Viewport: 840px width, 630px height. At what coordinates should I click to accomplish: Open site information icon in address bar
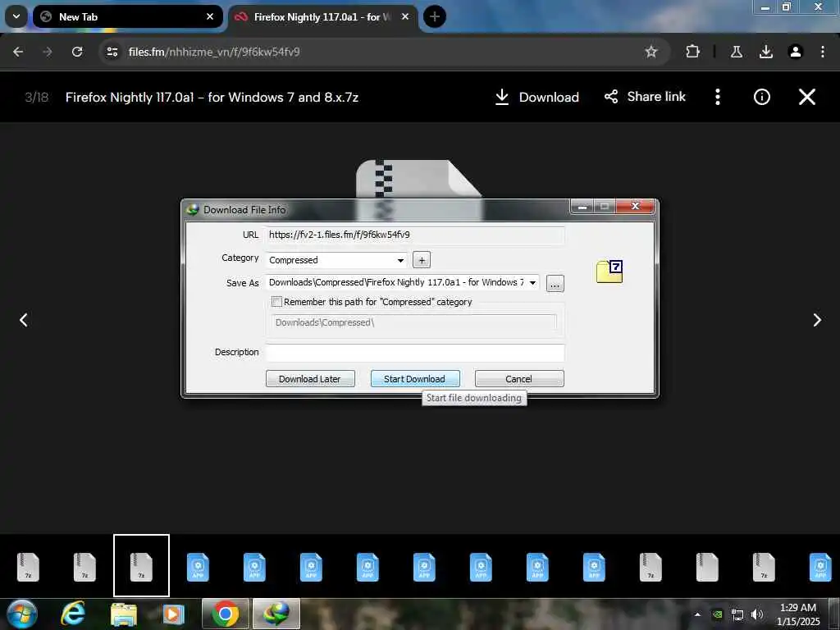(112, 52)
